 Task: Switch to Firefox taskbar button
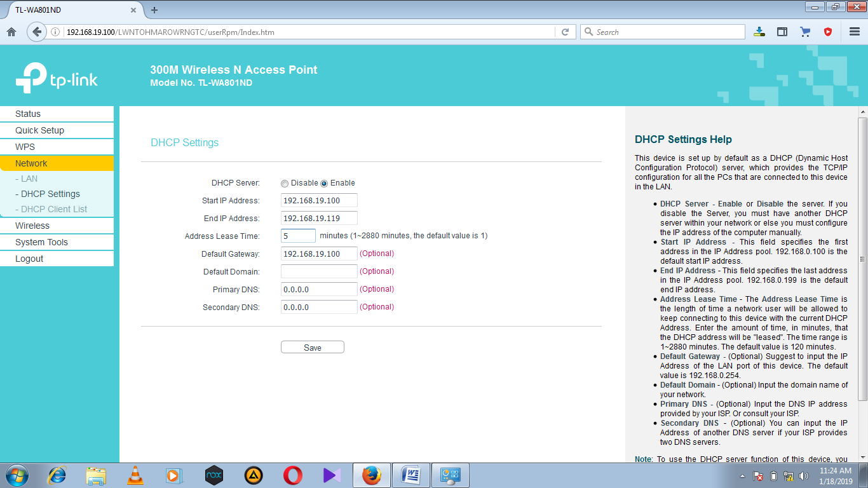pos(372,475)
